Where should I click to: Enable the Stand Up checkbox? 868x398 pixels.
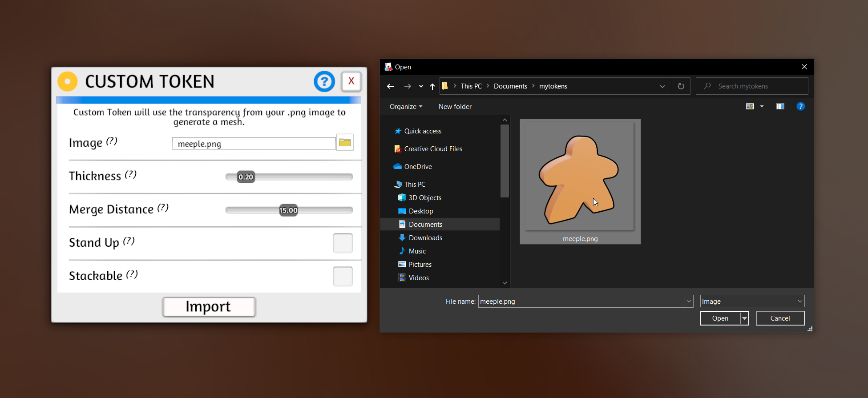click(x=343, y=243)
